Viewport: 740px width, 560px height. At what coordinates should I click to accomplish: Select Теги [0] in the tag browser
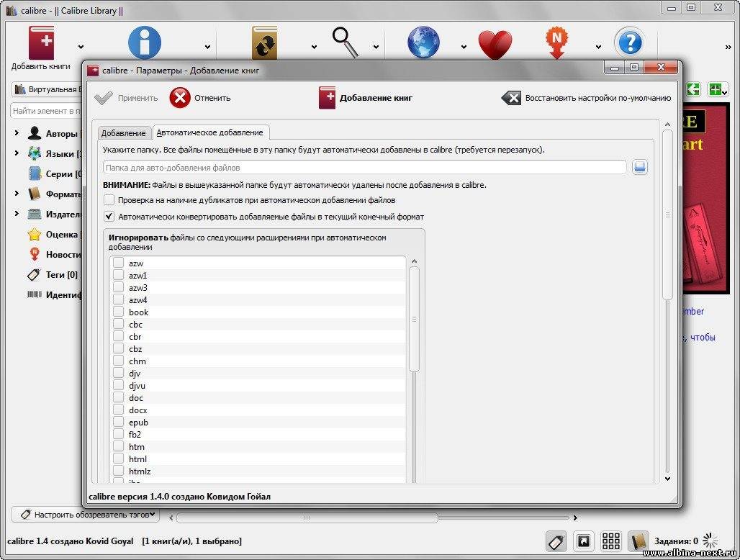tap(62, 274)
